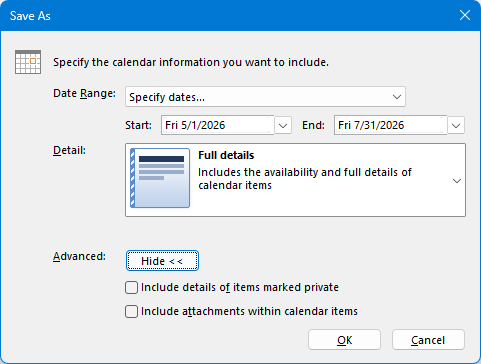Click the calendar icon beside the instructions
The image size is (481, 364).
28,62
